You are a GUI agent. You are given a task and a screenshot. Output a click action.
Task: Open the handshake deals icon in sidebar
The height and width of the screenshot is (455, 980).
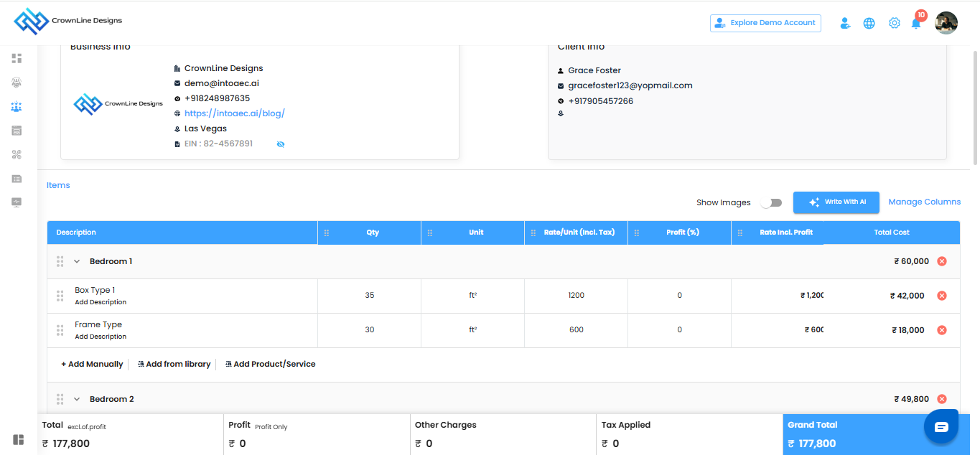[17, 82]
